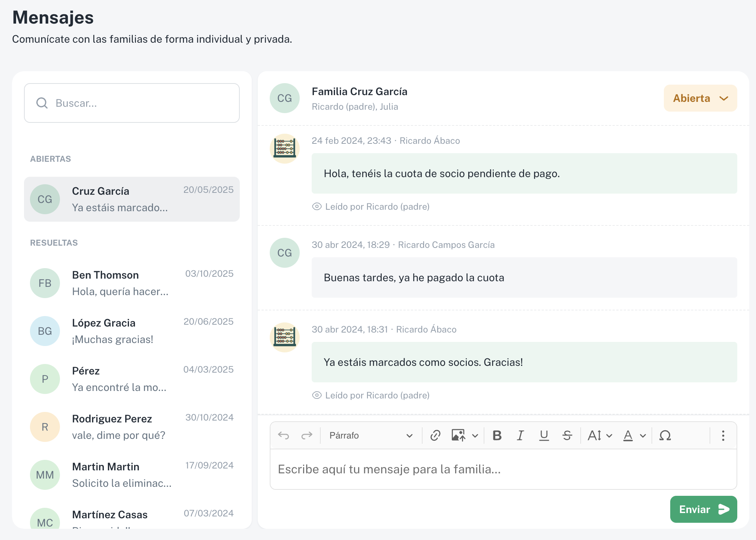The height and width of the screenshot is (540, 756).
Task: Click the redo arrow in editor toolbar
Action: point(307,436)
